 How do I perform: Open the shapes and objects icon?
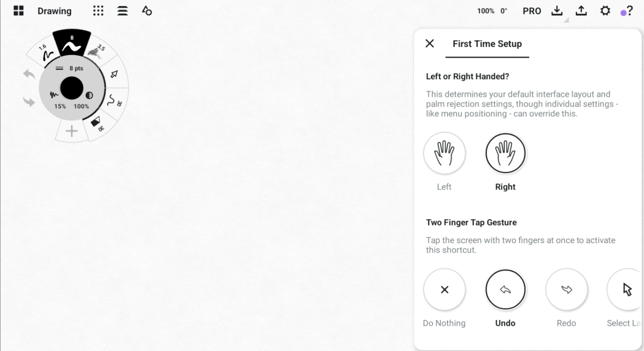point(147,11)
